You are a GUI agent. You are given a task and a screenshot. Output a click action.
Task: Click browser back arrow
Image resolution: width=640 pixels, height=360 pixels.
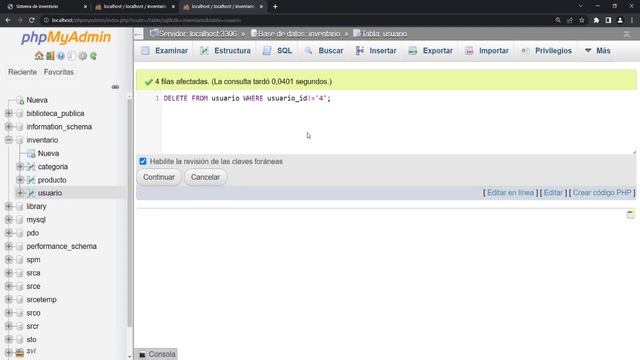8,20
